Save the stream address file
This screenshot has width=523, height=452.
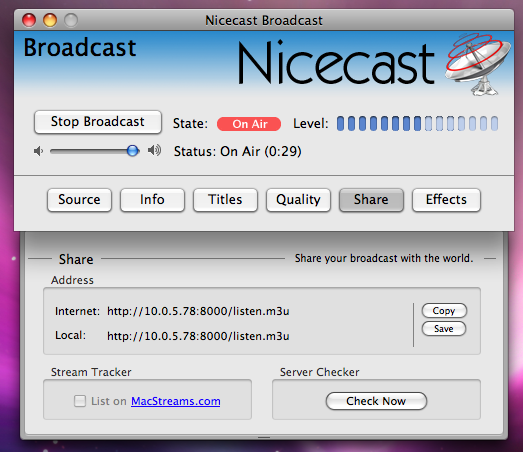444,329
